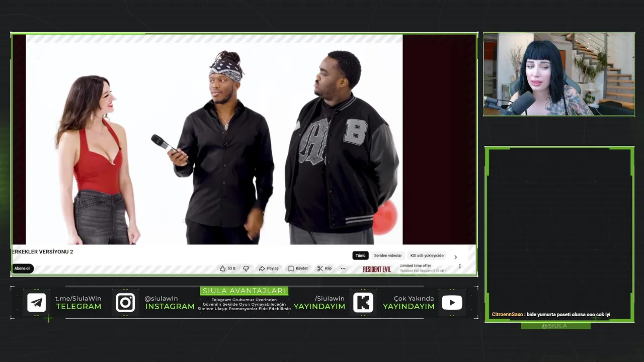Open the Resident Evil ad thumbnail

[377, 269]
